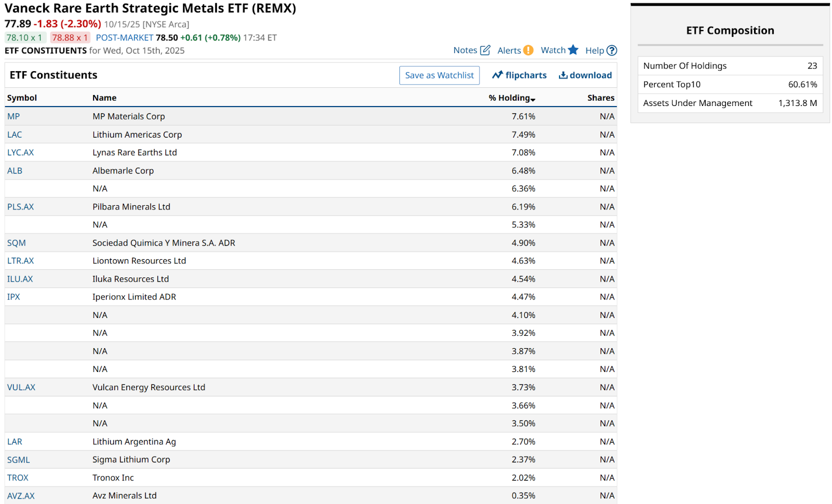The height and width of the screenshot is (504, 832).
Task: Open the LAR symbol link
Action: point(15,442)
